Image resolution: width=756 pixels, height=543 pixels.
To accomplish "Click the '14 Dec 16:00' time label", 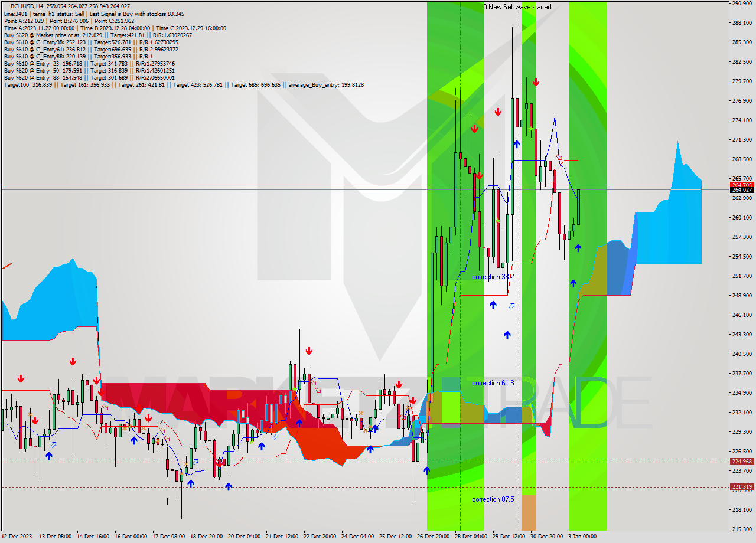I will click(93, 537).
